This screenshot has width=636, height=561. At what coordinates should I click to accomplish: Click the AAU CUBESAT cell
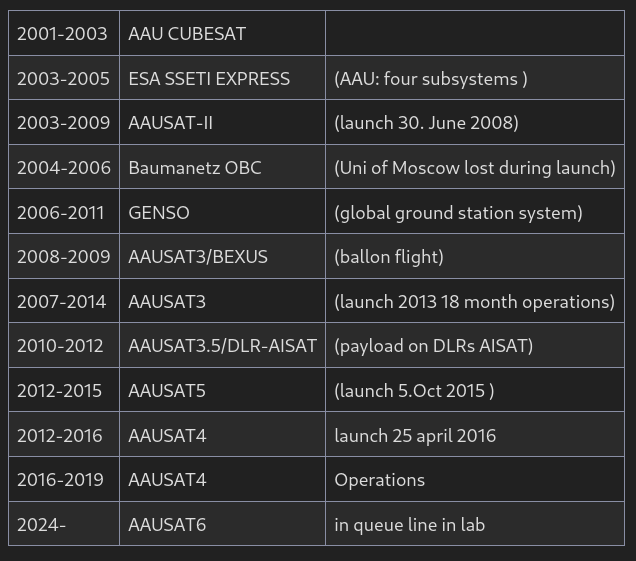(187, 34)
